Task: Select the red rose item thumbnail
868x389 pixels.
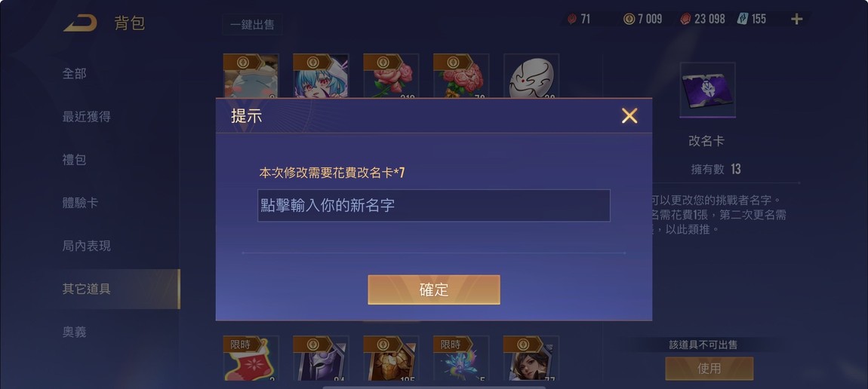Action: pyautogui.click(x=391, y=75)
